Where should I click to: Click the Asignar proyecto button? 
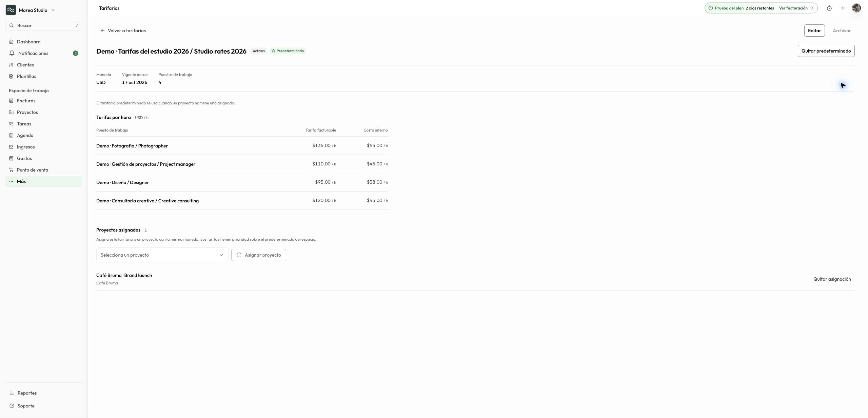coord(259,255)
